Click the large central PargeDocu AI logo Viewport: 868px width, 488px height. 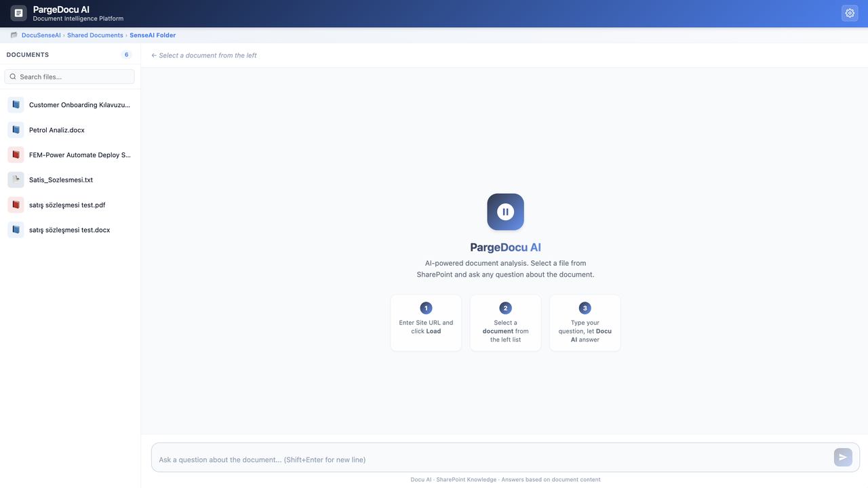[x=505, y=212]
